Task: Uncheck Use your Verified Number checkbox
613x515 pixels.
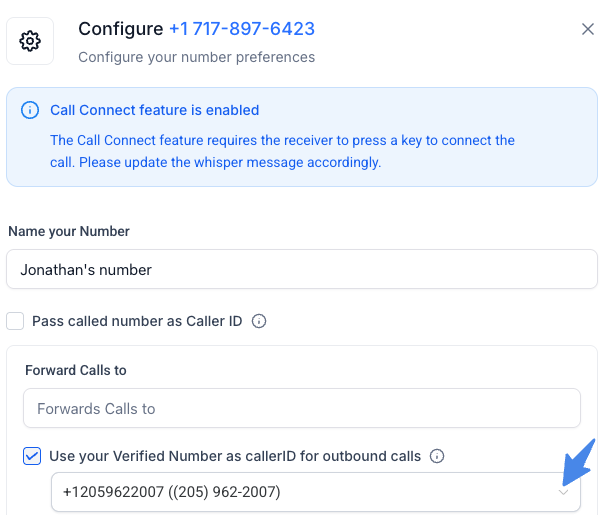Action: pos(32,456)
